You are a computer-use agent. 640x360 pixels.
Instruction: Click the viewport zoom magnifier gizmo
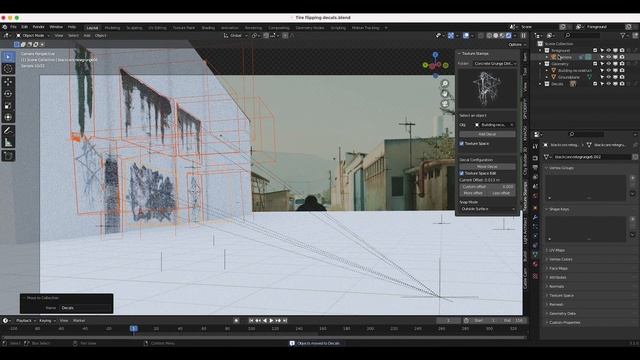[x=445, y=83]
